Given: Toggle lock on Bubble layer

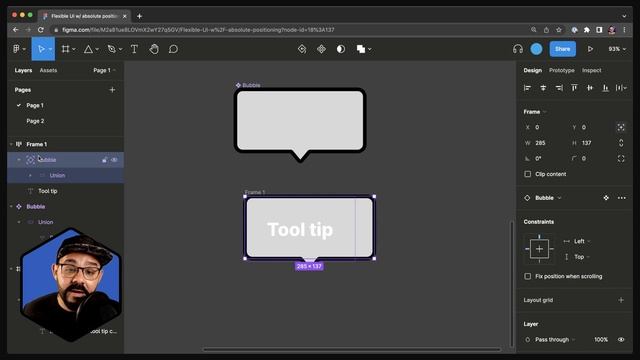Looking at the screenshot, I should coord(104,160).
